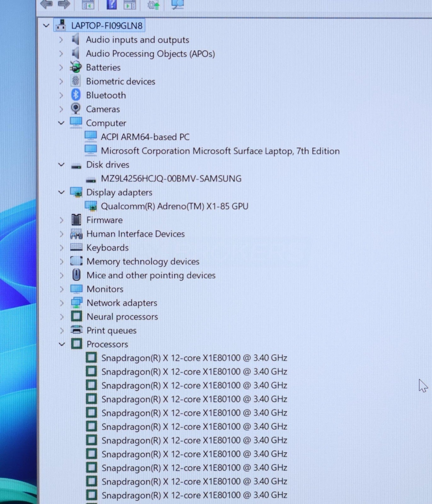Click the Network adapters category icon
The width and height of the screenshot is (432, 504).
click(77, 302)
